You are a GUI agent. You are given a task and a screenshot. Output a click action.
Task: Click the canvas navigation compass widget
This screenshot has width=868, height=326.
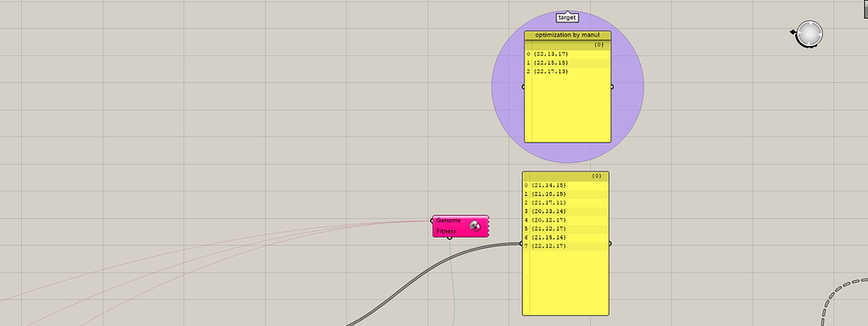point(809,34)
